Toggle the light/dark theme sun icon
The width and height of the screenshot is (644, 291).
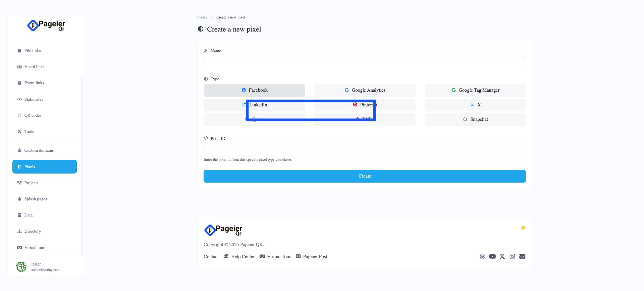click(523, 228)
